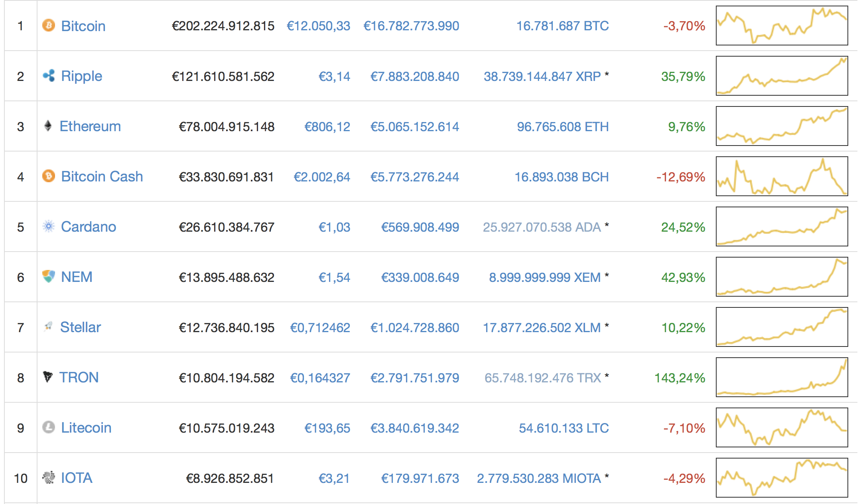Open Ripple 24h volume €7.883.208.840 link

(414, 77)
